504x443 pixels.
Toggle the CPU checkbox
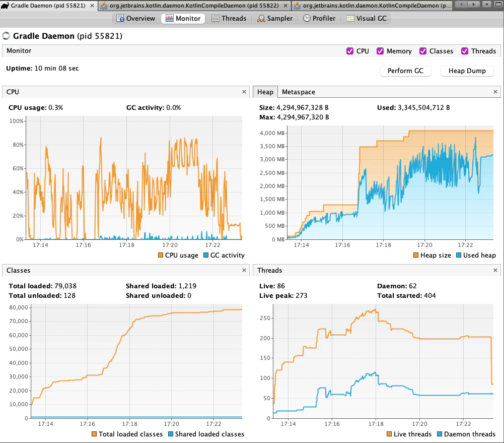pos(350,51)
